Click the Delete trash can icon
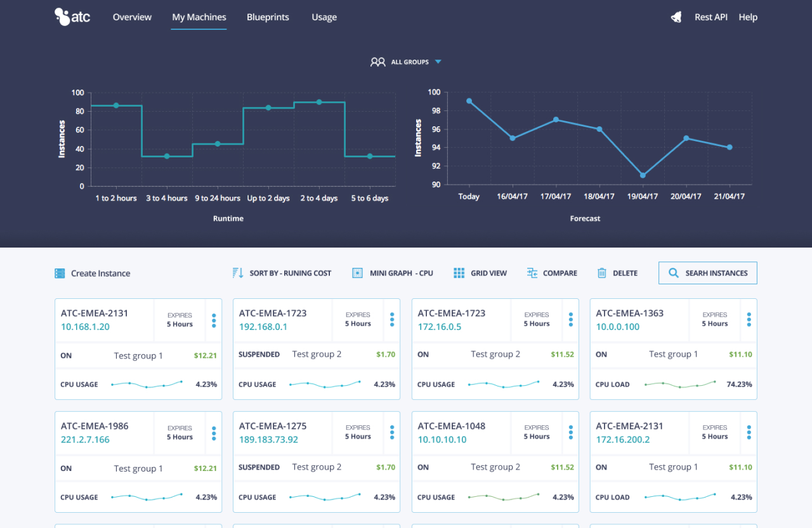This screenshot has height=528, width=812. 602,273
